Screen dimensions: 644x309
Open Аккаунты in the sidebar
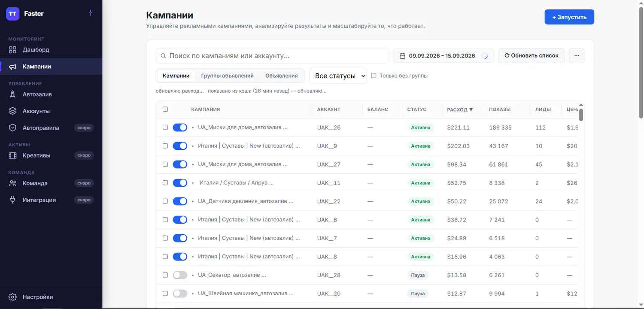point(51,111)
